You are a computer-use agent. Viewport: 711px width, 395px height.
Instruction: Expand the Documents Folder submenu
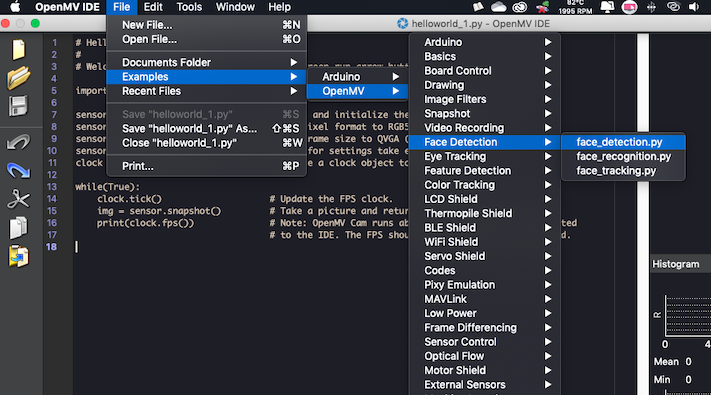pyautogui.click(x=206, y=63)
